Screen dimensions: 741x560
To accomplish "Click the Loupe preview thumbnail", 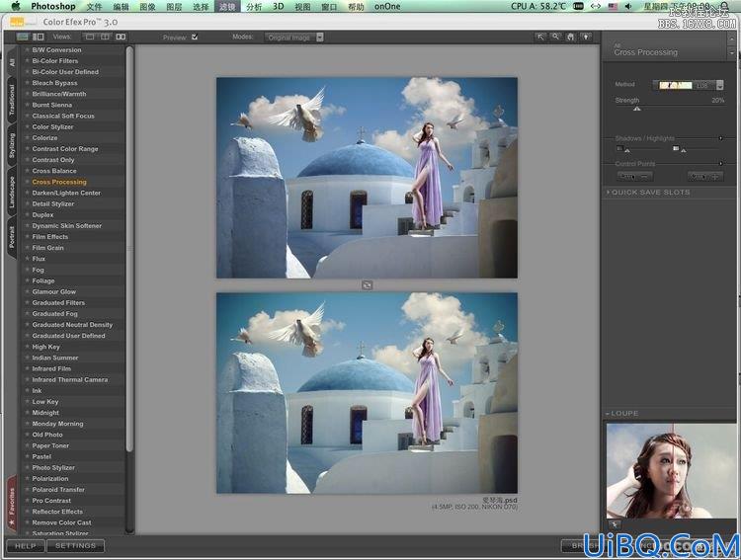I will (672, 471).
